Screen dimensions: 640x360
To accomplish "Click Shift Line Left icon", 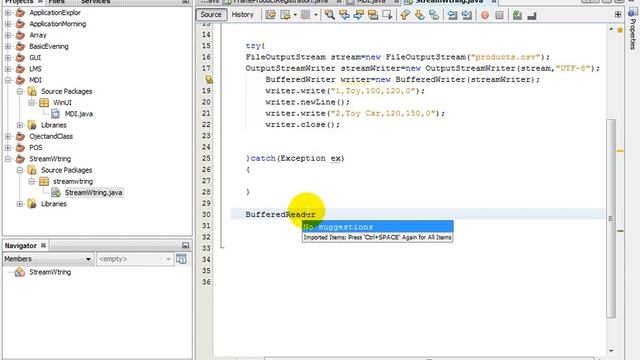I will coord(452,15).
